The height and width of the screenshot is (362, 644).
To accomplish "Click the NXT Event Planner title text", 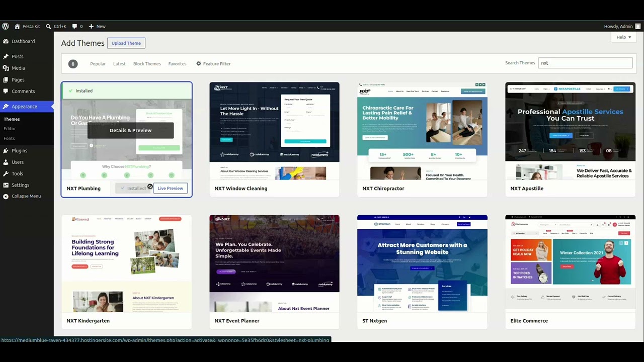I will (237, 321).
